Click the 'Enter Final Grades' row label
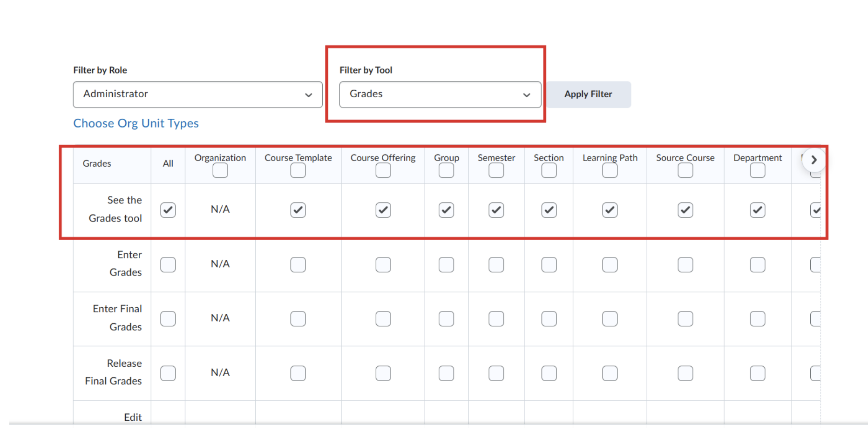The width and height of the screenshot is (868, 432). [x=117, y=318]
